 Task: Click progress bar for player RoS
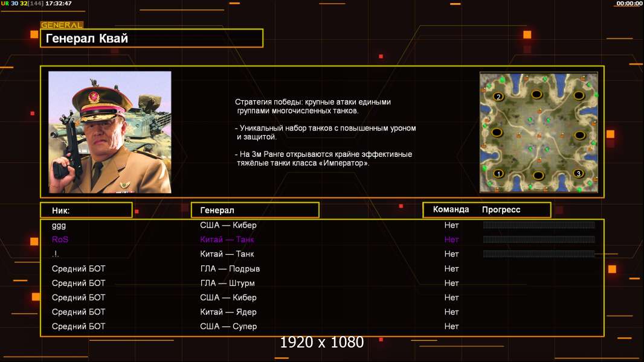538,240
